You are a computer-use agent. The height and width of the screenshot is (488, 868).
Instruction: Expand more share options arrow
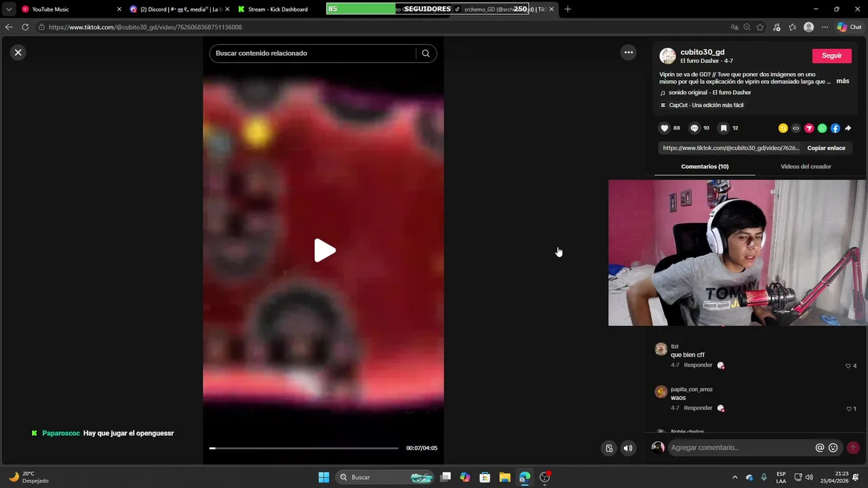[848, 128]
